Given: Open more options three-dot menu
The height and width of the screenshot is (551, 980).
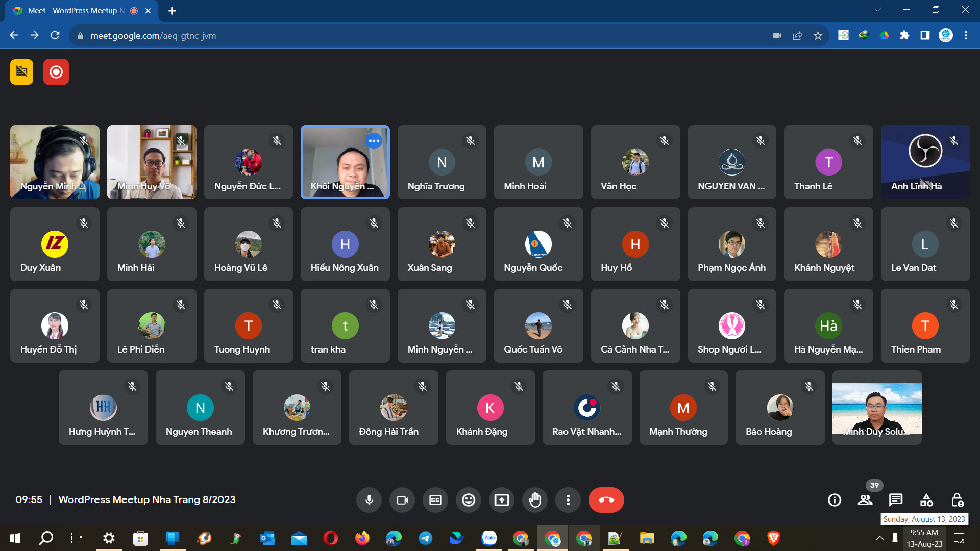Looking at the screenshot, I should [568, 500].
